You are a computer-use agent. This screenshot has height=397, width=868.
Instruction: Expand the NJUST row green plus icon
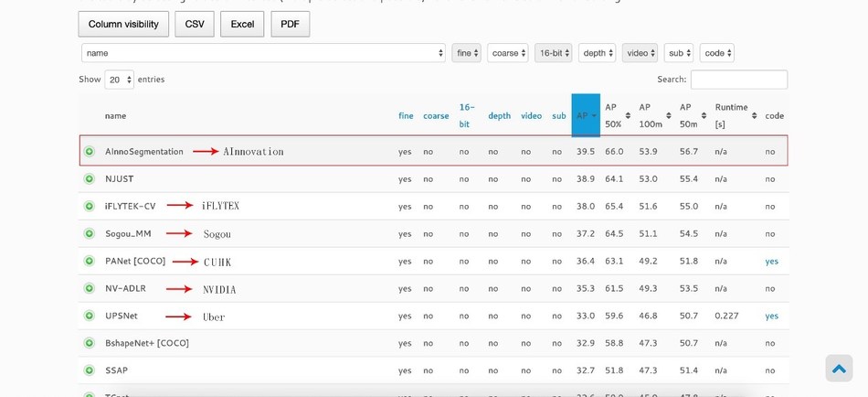[90, 179]
